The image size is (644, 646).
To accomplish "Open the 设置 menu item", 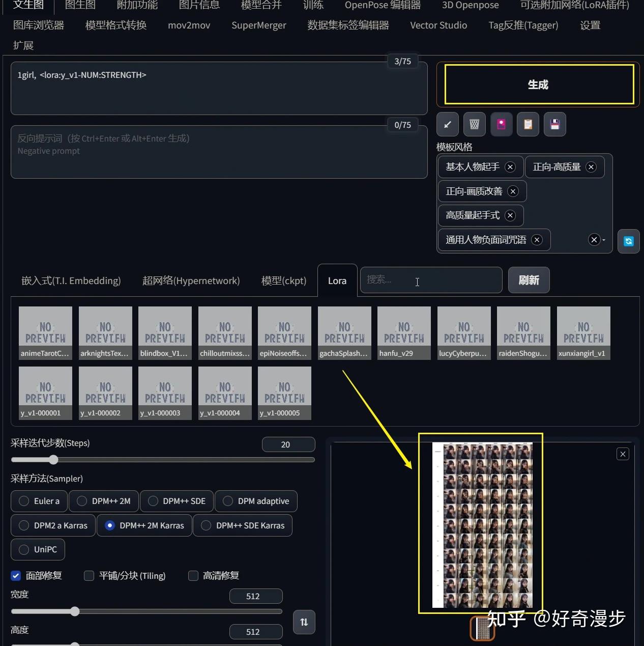I will point(590,25).
